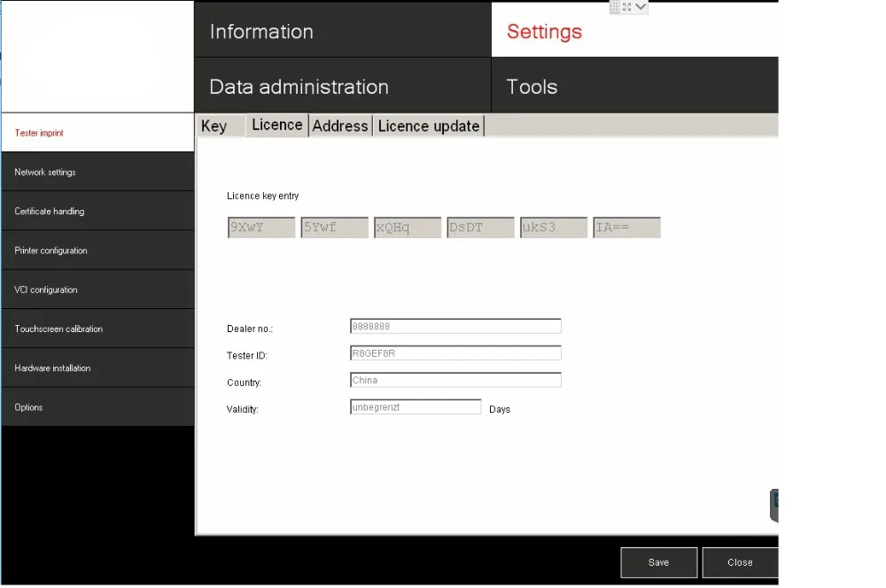Open the Data administration section
Image resolution: width=886 pixels, height=588 pixels.
click(x=342, y=85)
